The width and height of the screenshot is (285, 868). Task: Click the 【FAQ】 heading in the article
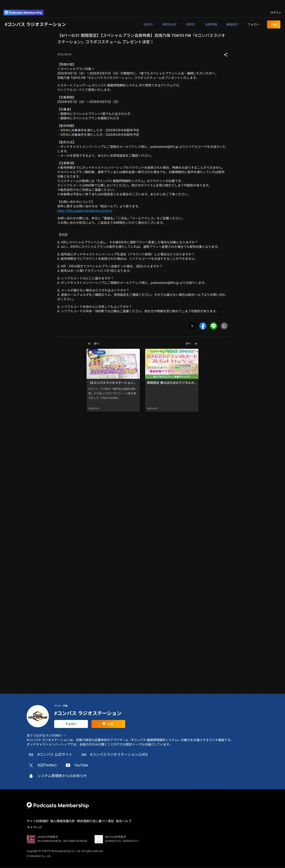pyautogui.click(x=63, y=235)
